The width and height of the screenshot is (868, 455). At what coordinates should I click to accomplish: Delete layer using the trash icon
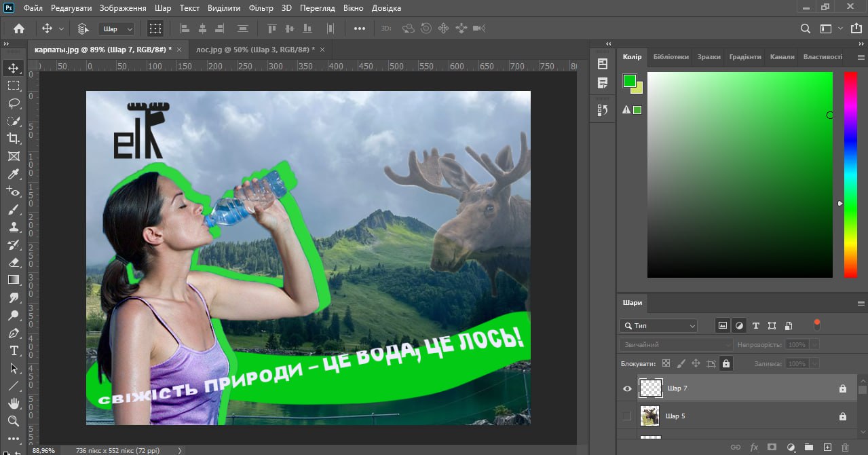pyautogui.click(x=845, y=448)
